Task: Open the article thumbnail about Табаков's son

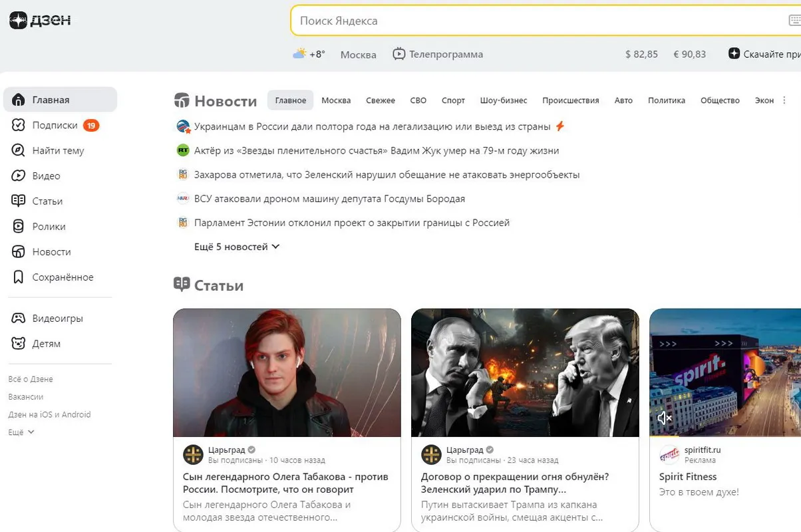Action: click(287, 372)
